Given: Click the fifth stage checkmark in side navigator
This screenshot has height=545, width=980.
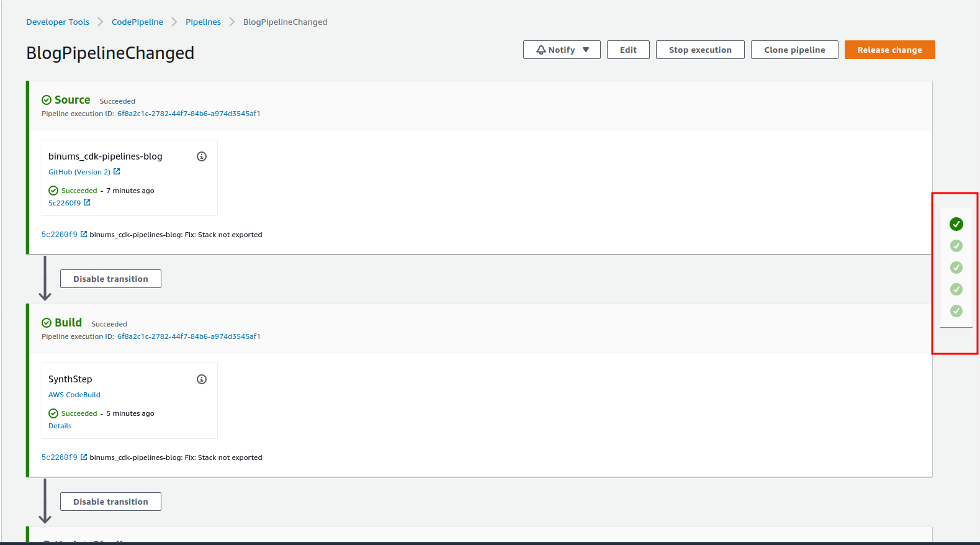Looking at the screenshot, I should [956, 311].
